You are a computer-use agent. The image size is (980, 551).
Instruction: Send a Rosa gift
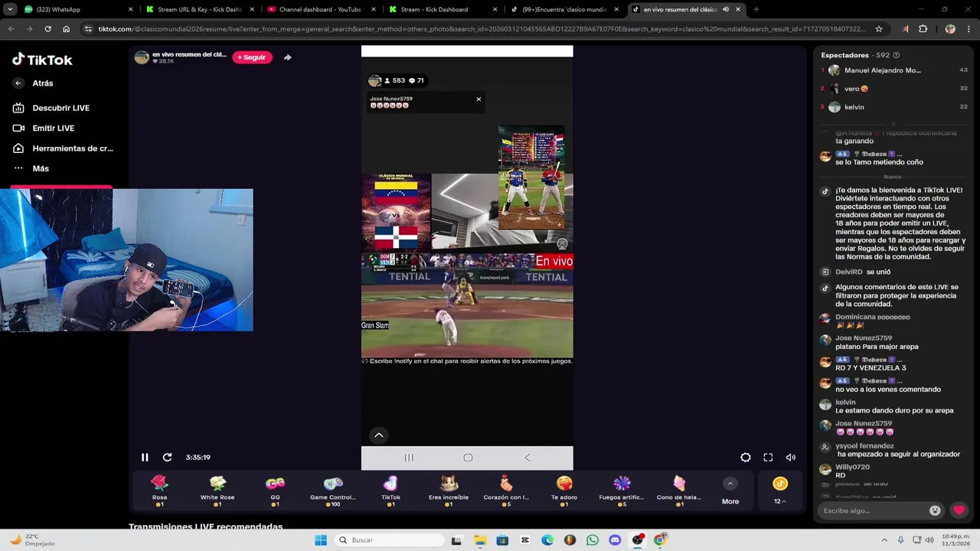159,491
